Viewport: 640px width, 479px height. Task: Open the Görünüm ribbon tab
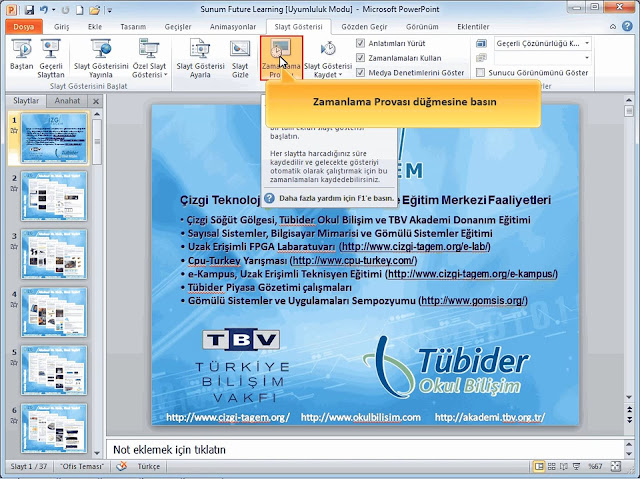pyautogui.click(x=422, y=27)
